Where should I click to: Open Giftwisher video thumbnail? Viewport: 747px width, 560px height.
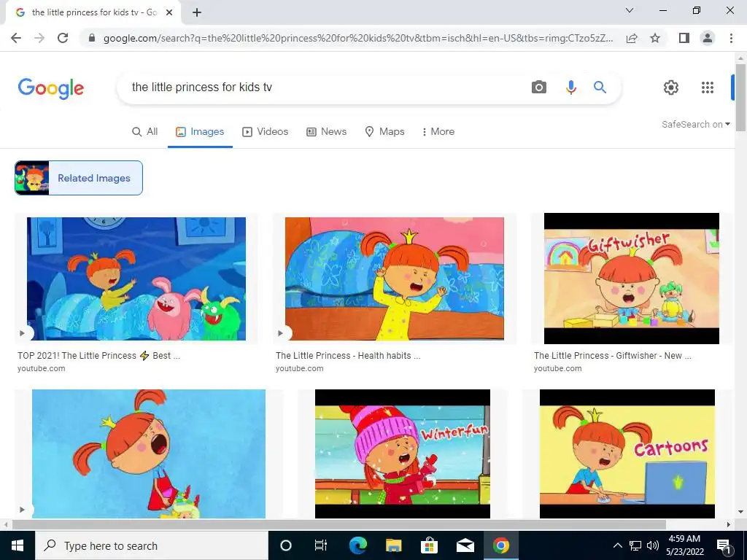632,279
